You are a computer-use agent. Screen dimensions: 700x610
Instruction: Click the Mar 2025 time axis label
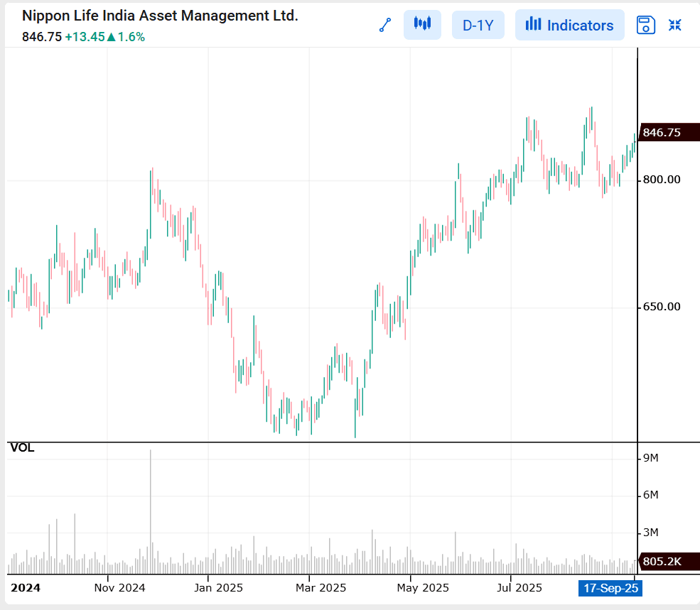pyautogui.click(x=321, y=588)
